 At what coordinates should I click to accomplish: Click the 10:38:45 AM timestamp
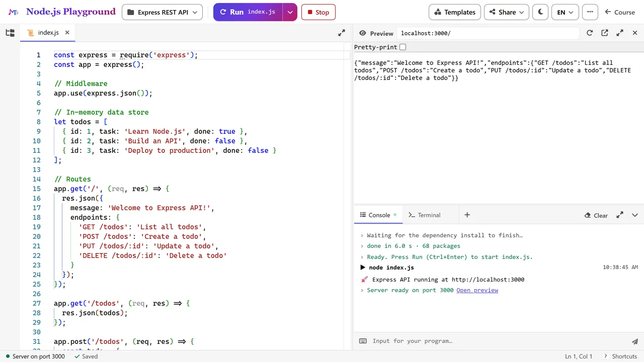pos(620,267)
